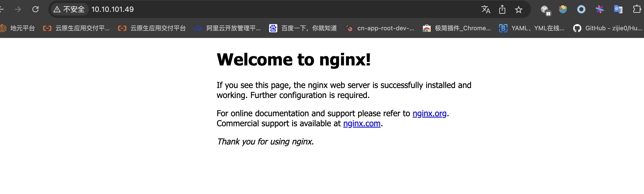Open the cn-app-root-dev-... bookmark
The width and height of the screenshot is (644, 194).
[380, 28]
